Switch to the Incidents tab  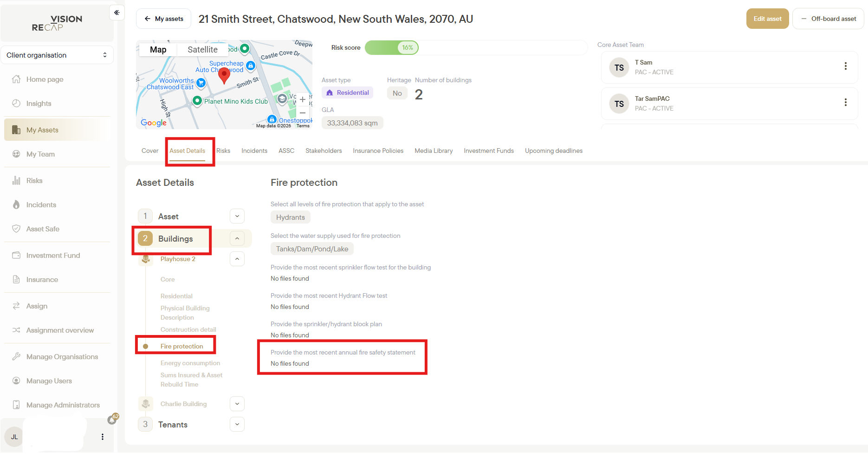coord(254,151)
